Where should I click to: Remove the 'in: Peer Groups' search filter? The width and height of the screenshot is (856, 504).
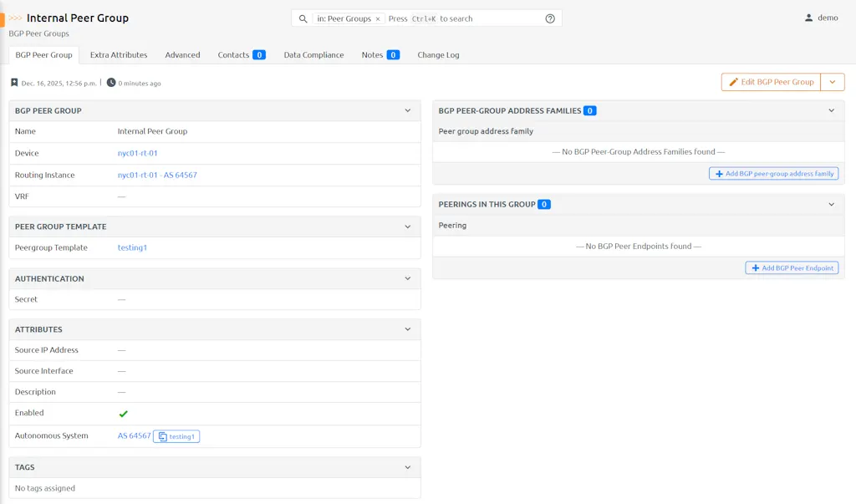[378, 18]
